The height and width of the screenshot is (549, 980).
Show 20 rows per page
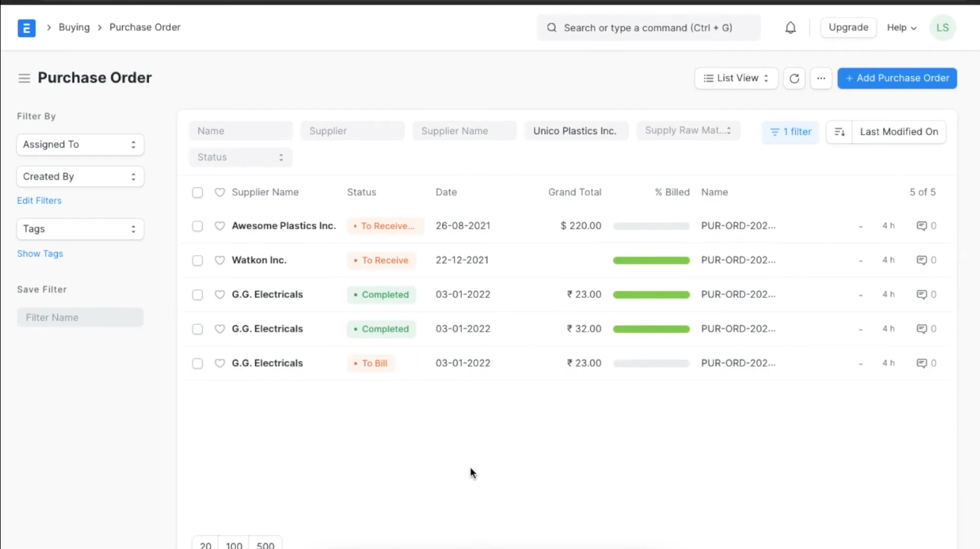(x=205, y=544)
